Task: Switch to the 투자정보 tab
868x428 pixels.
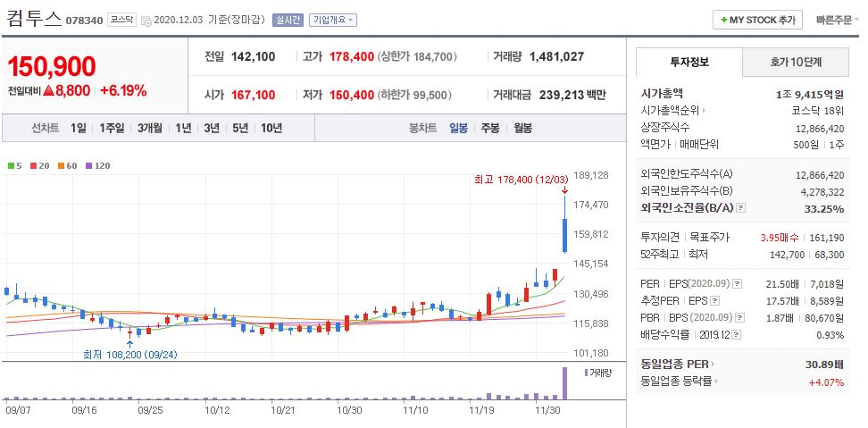Action: pyautogui.click(x=689, y=62)
